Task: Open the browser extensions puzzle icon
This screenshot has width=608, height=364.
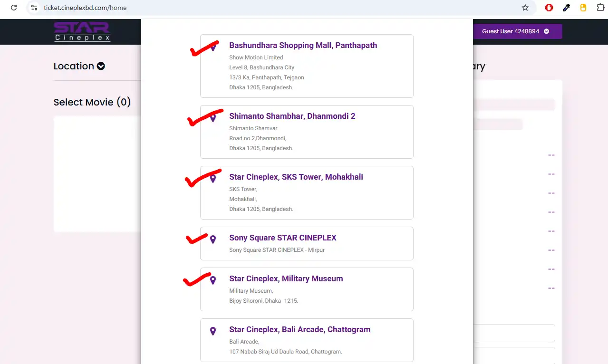Action: coord(600,8)
